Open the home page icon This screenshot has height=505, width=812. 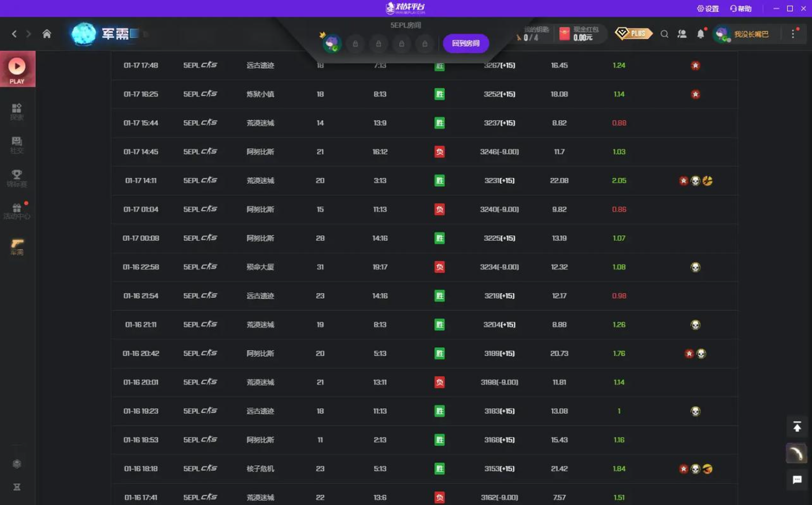coord(47,34)
